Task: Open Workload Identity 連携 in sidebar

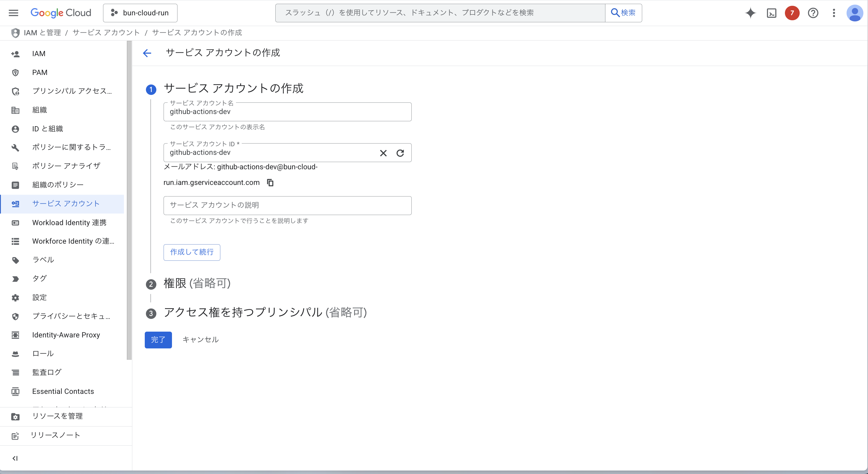Action: [x=69, y=222]
